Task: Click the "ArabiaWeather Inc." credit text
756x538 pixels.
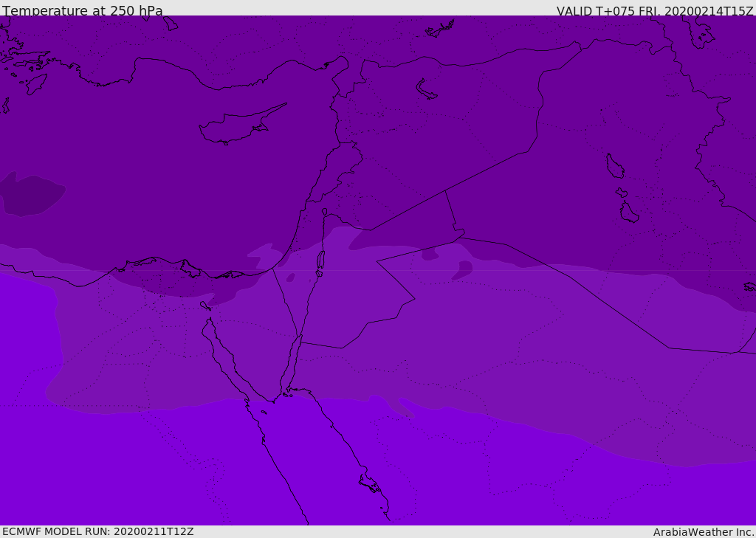Action: point(704,532)
